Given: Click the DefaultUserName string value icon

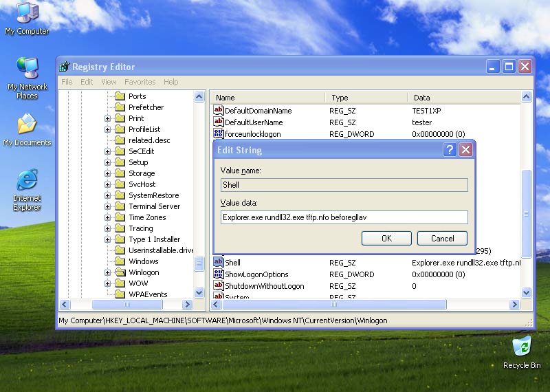Looking at the screenshot, I should pos(218,122).
